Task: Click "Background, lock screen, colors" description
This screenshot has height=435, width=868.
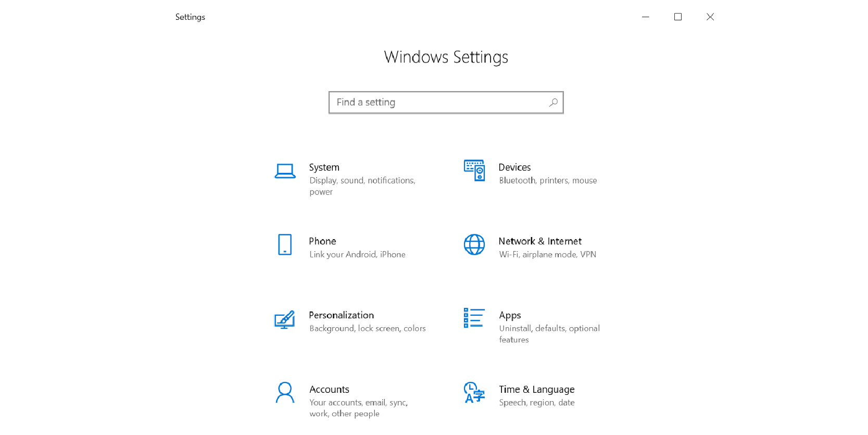Action: point(368,328)
